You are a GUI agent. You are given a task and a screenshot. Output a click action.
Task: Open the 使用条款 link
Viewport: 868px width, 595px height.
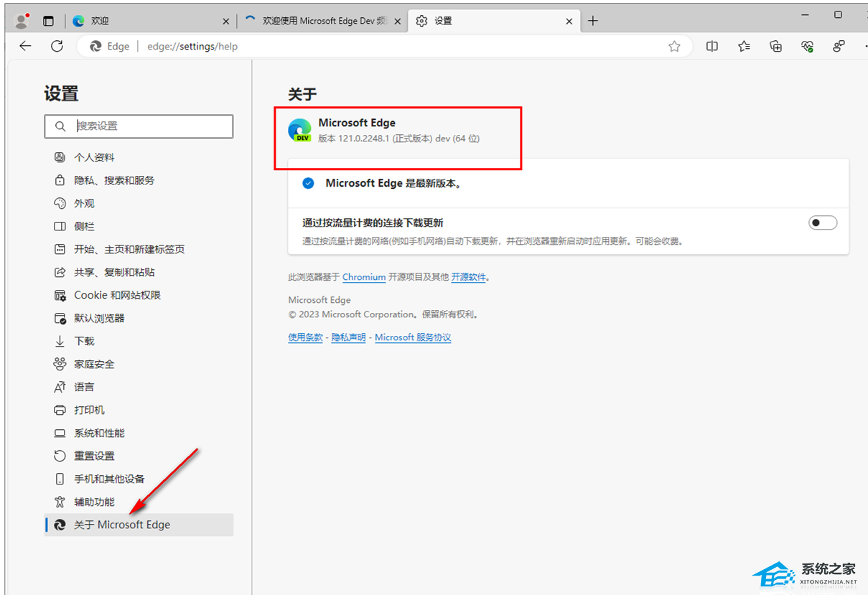click(306, 337)
